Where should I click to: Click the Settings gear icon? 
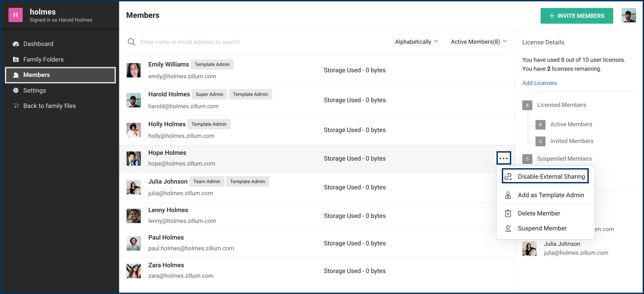pyautogui.click(x=16, y=90)
